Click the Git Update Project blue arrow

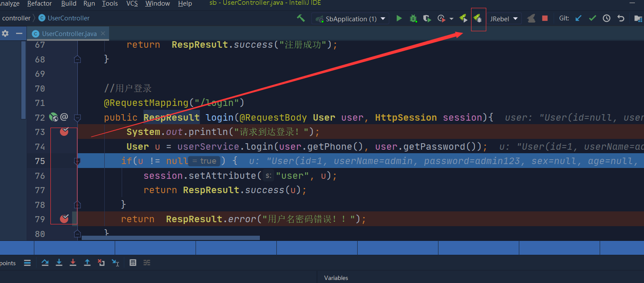point(578,18)
